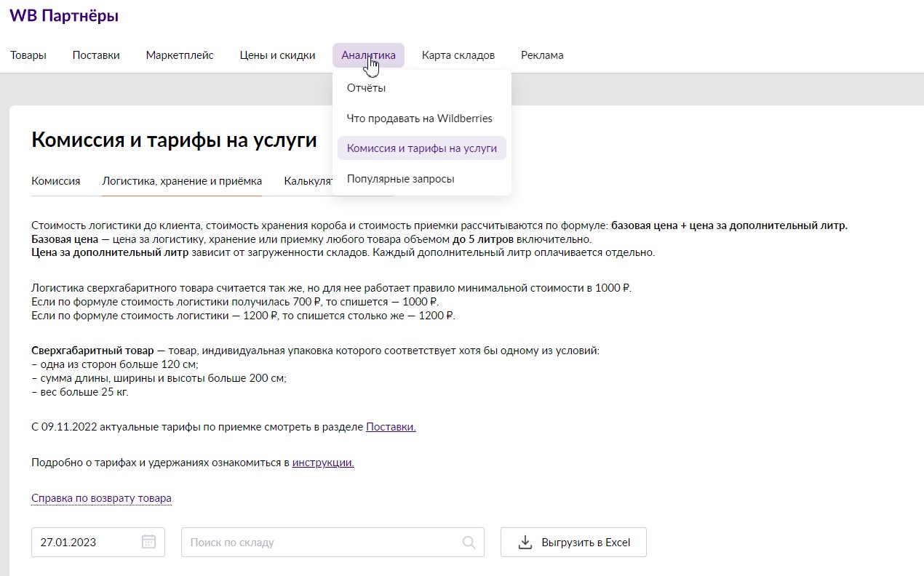Viewport: 924px width, 576px height.
Task: Switch to the Комиссия tab
Action: click(55, 181)
